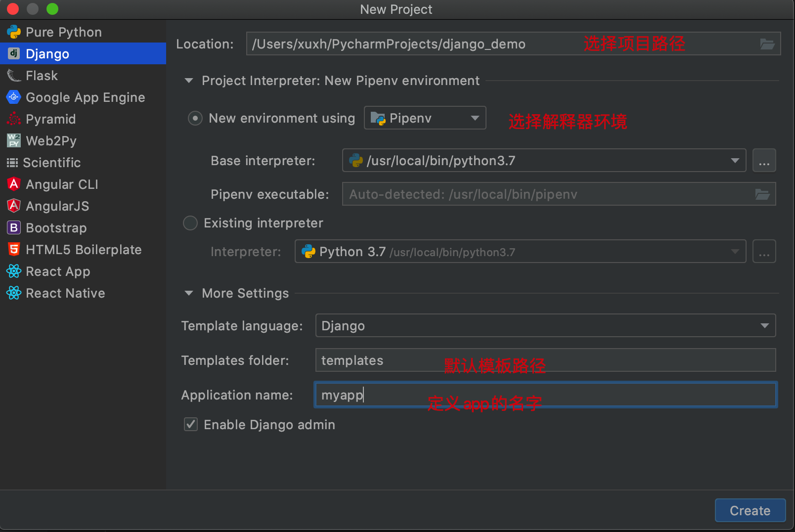
Task: Click Python icon in Base interpreter field
Action: 356,160
